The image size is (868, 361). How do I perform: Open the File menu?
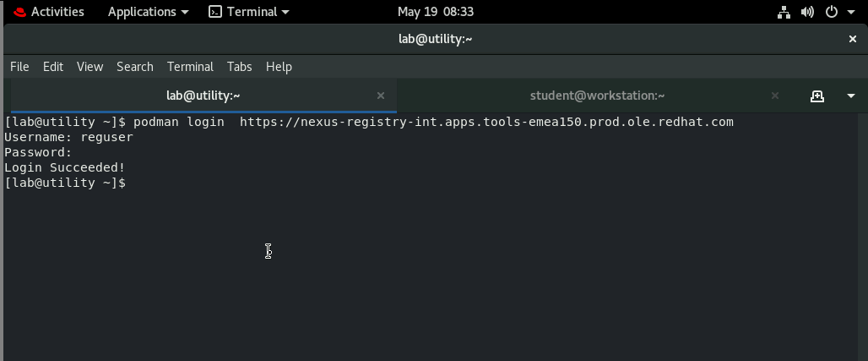(19, 67)
